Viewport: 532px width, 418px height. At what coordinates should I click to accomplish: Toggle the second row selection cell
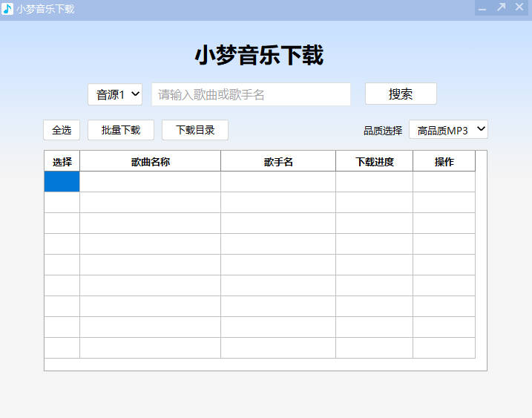coord(62,203)
